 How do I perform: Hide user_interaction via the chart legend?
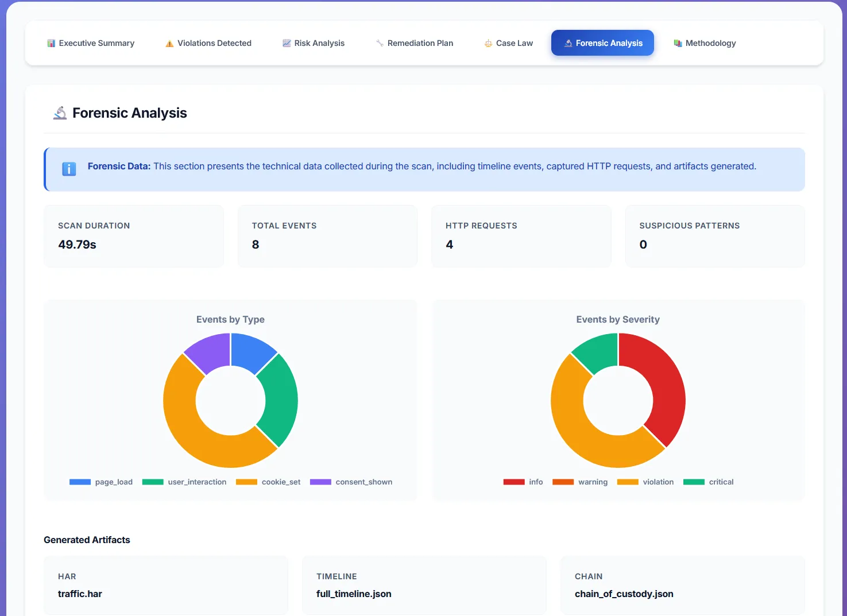[184, 482]
